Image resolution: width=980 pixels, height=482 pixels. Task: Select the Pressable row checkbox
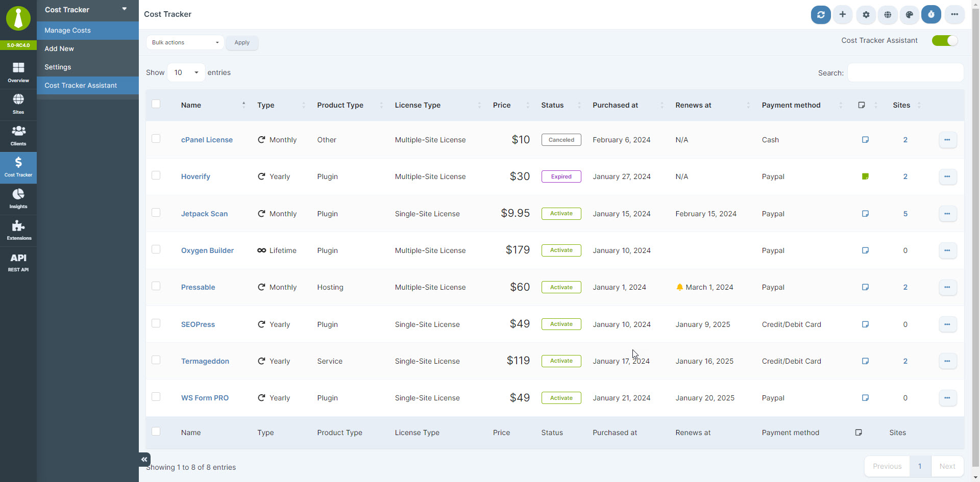(x=156, y=286)
